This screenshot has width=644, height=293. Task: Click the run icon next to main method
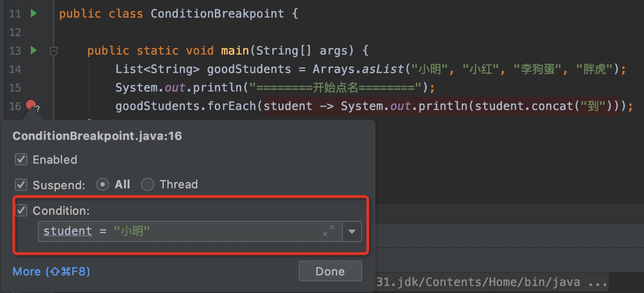(x=33, y=51)
